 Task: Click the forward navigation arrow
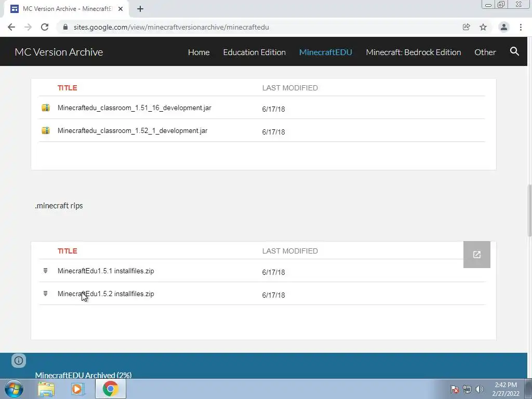click(28, 27)
